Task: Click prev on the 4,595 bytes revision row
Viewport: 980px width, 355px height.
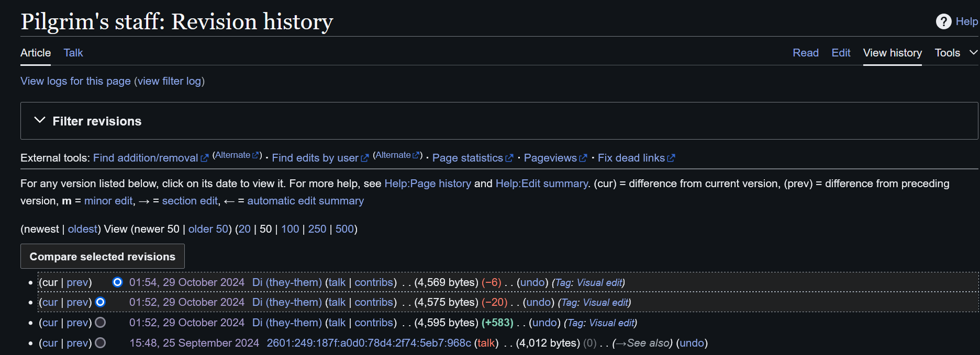Action: pyautogui.click(x=77, y=323)
